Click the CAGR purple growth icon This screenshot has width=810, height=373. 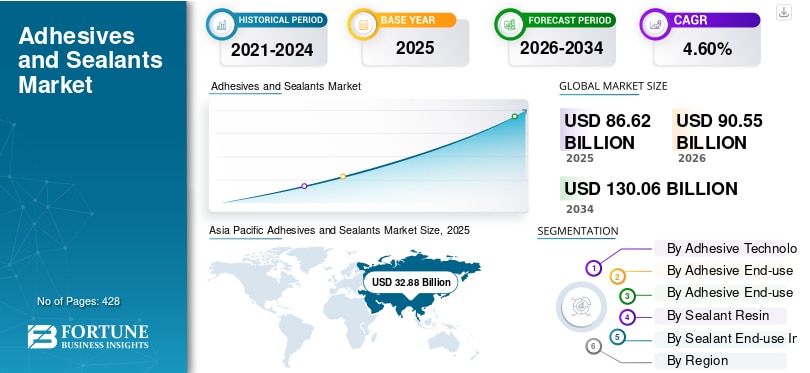[656, 24]
